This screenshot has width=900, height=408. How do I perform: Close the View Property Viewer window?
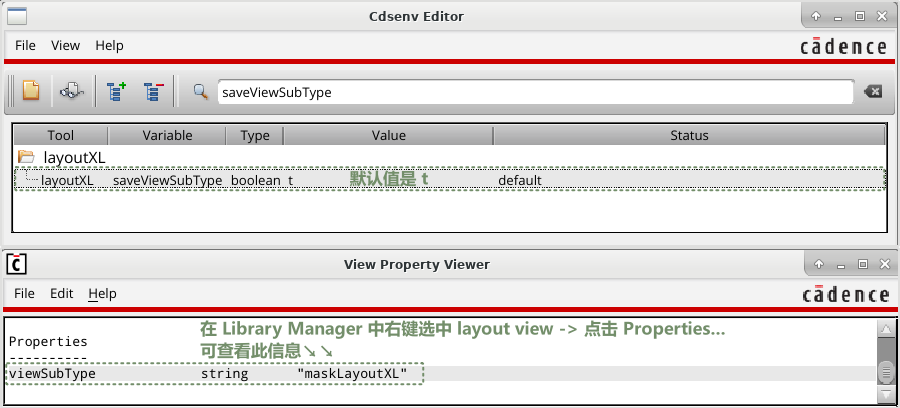pos(885,264)
